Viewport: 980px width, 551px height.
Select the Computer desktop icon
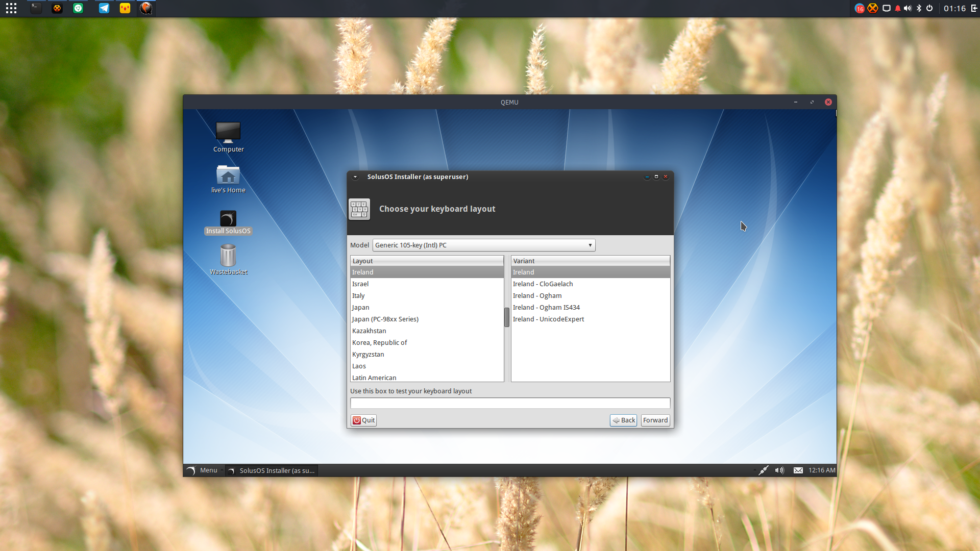click(x=228, y=137)
